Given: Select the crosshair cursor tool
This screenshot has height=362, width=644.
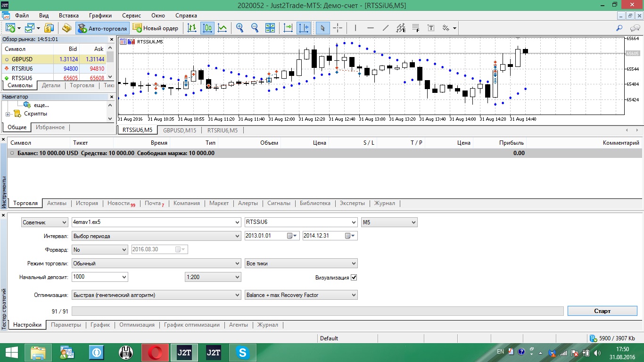Looking at the screenshot, I should tap(338, 28).
